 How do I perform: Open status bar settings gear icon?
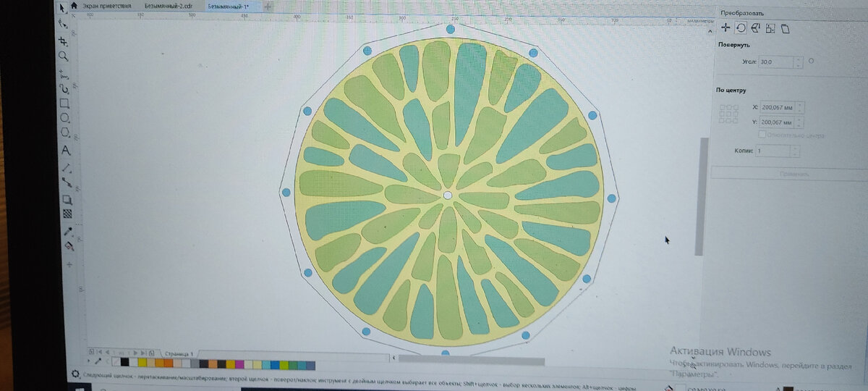click(75, 374)
